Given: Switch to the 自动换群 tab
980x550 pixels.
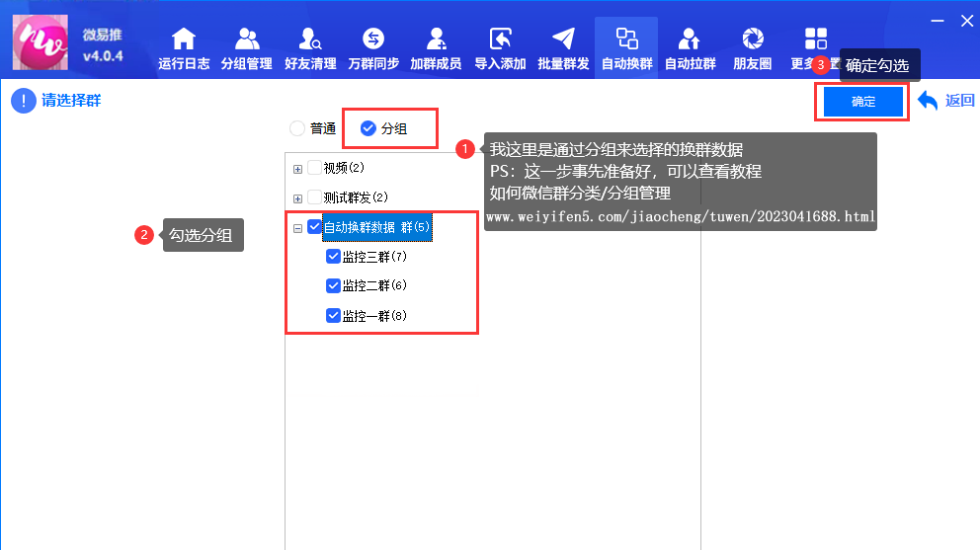Looking at the screenshot, I should point(626,47).
